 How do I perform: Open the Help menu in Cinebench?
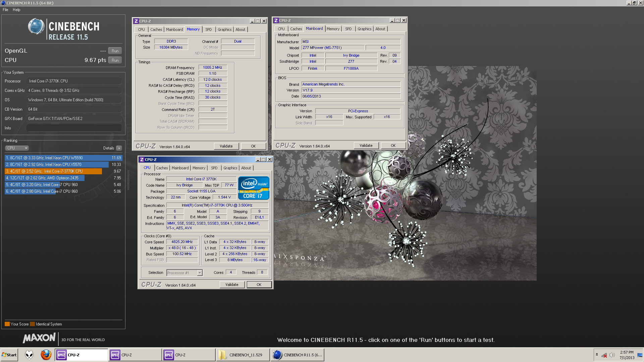click(16, 10)
